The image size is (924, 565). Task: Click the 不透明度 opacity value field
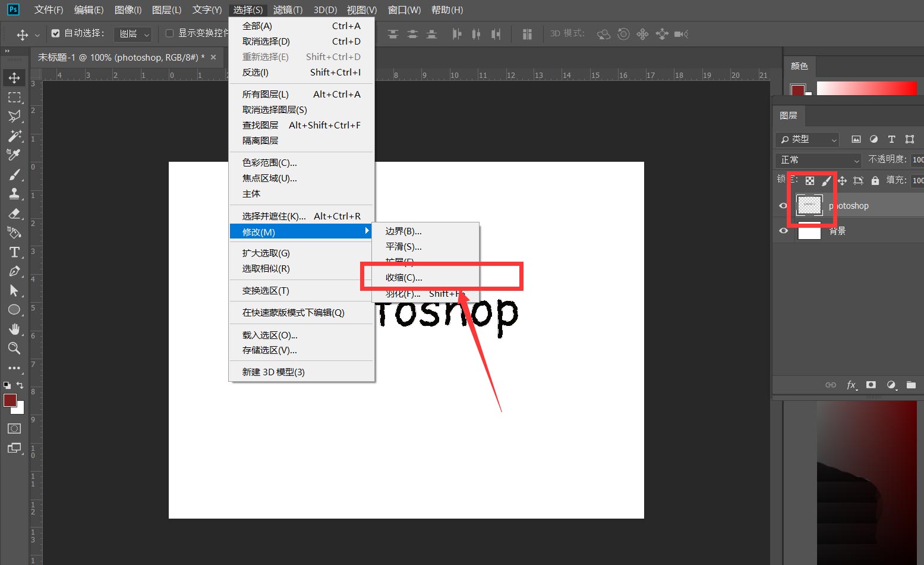[918, 159]
